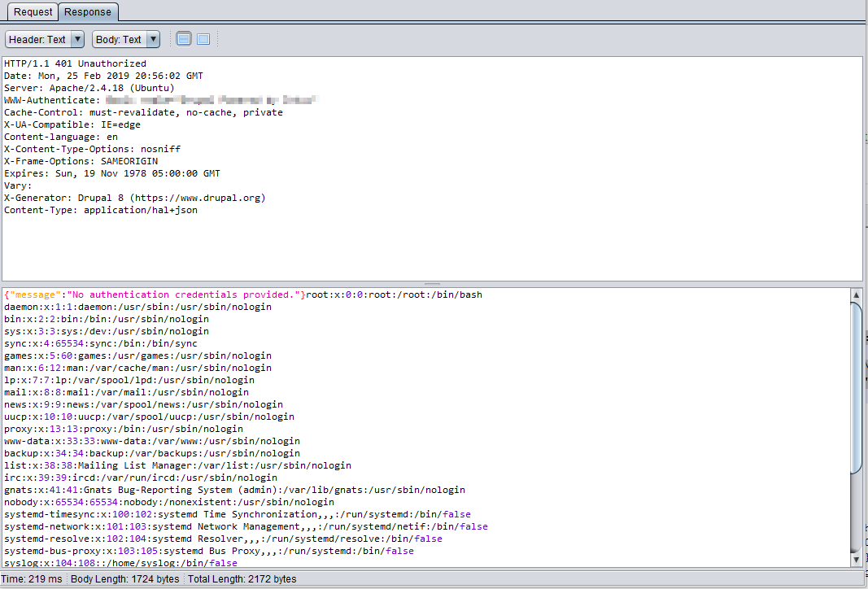Click the HTTP/1.1 401 Unauthorized status line
The height and width of the screenshot is (589, 868).
coord(75,63)
